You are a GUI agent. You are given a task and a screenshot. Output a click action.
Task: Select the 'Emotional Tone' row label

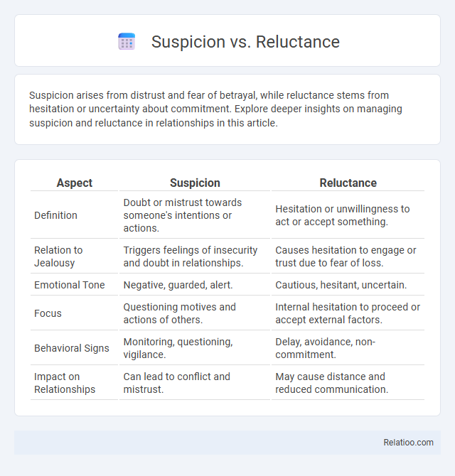click(69, 285)
